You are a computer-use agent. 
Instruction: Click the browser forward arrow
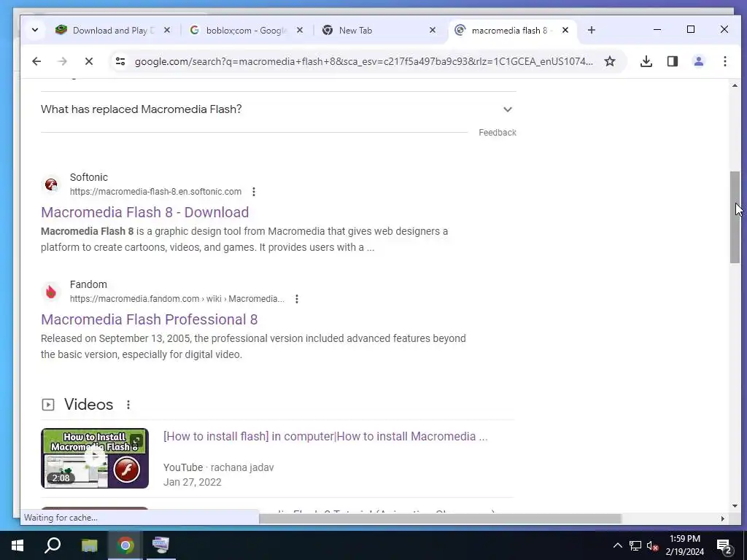coord(63,61)
